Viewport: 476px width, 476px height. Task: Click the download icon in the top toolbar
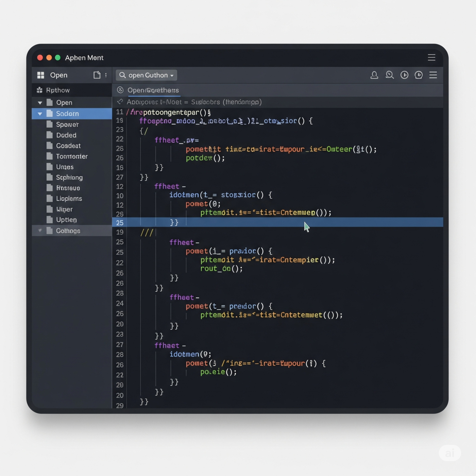coord(419,75)
